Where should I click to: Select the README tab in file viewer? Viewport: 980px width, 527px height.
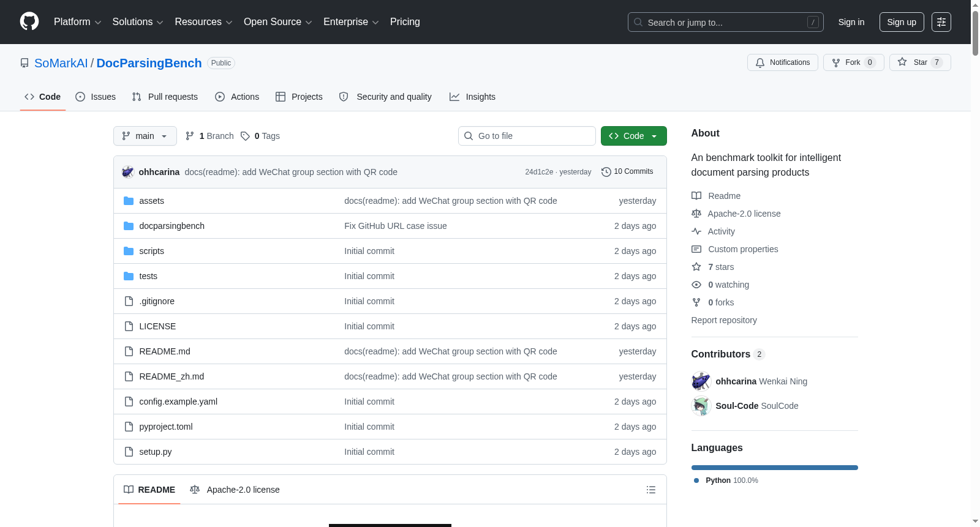coord(149,490)
